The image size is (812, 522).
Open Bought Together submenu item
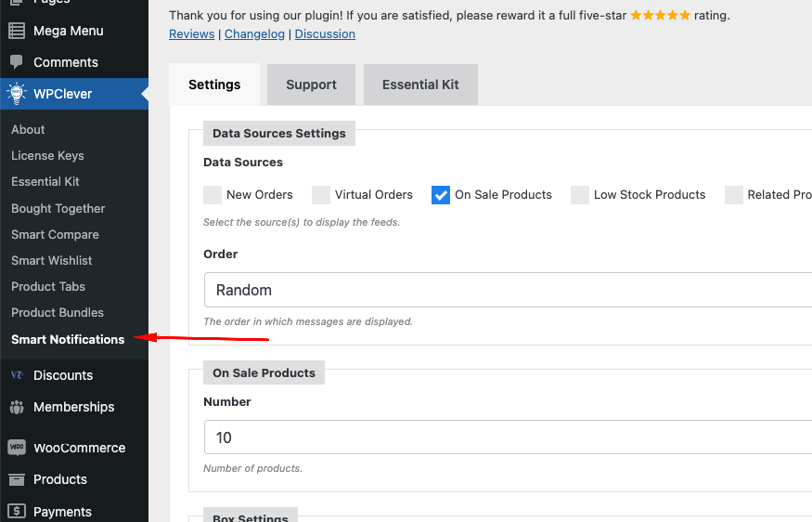click(x=58, y=208)
